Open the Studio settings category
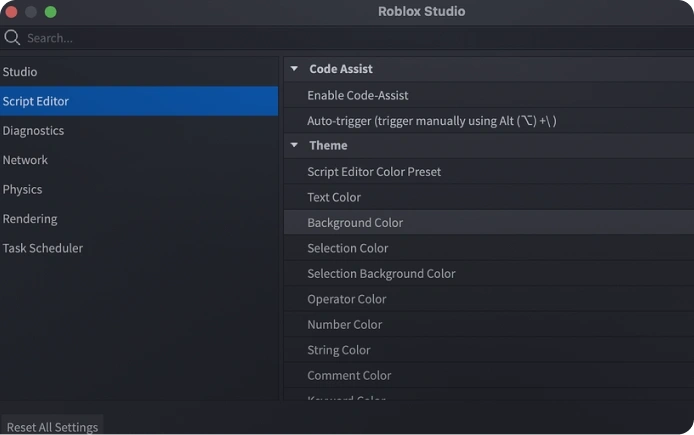The width and height of the screenshot is (694, 435). 139,72
